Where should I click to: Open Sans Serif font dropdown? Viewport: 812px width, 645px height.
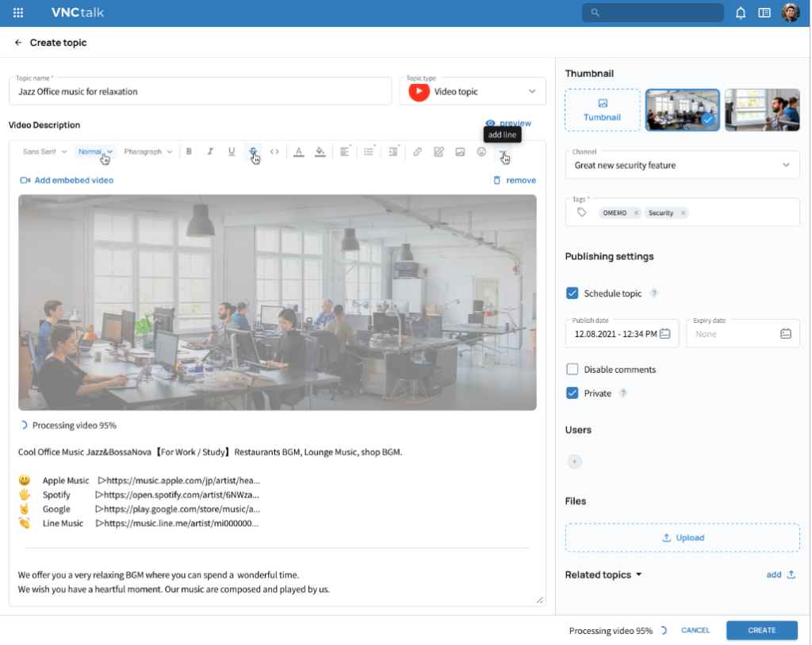(x=44, y=152)
